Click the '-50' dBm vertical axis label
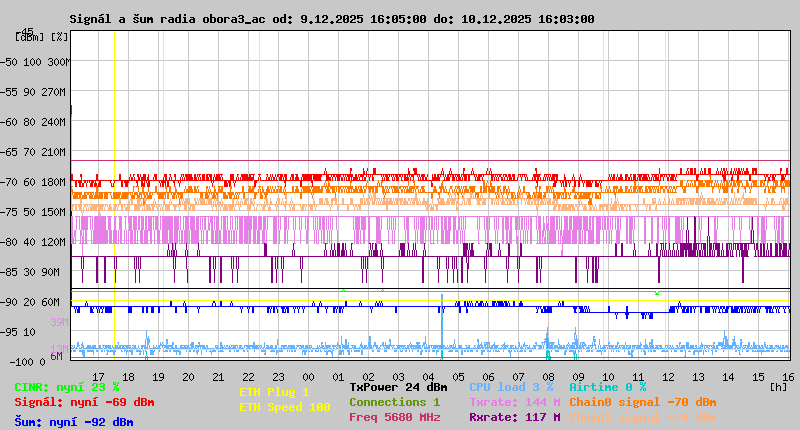Image resolution: width=800 pixels, height=430 pixels. coord(9,62)
